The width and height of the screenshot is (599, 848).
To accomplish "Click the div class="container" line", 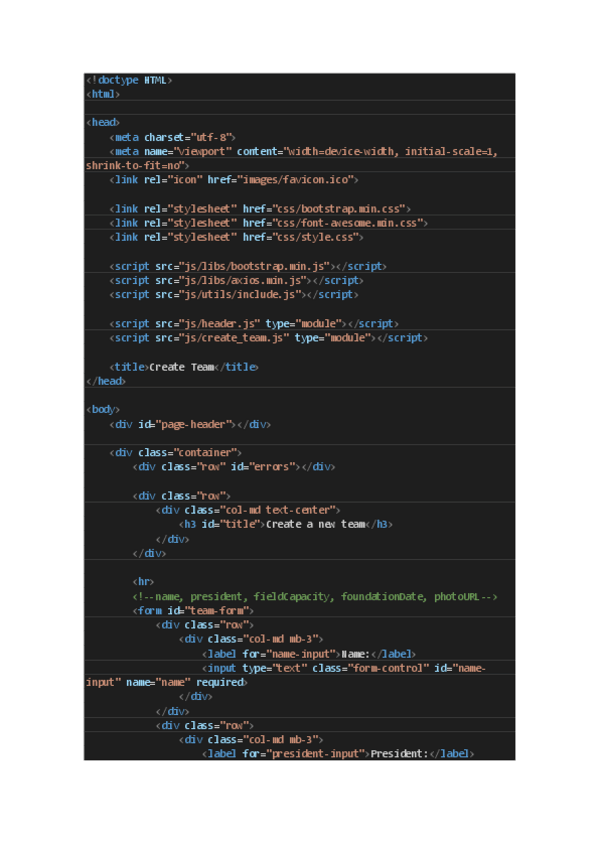I will point(175,452).
